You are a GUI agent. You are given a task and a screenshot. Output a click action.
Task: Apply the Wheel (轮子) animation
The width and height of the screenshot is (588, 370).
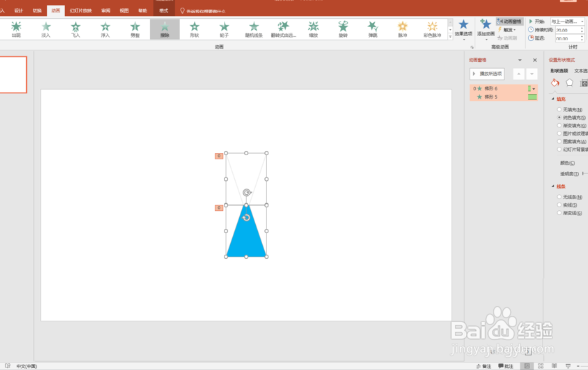[224, 29]
